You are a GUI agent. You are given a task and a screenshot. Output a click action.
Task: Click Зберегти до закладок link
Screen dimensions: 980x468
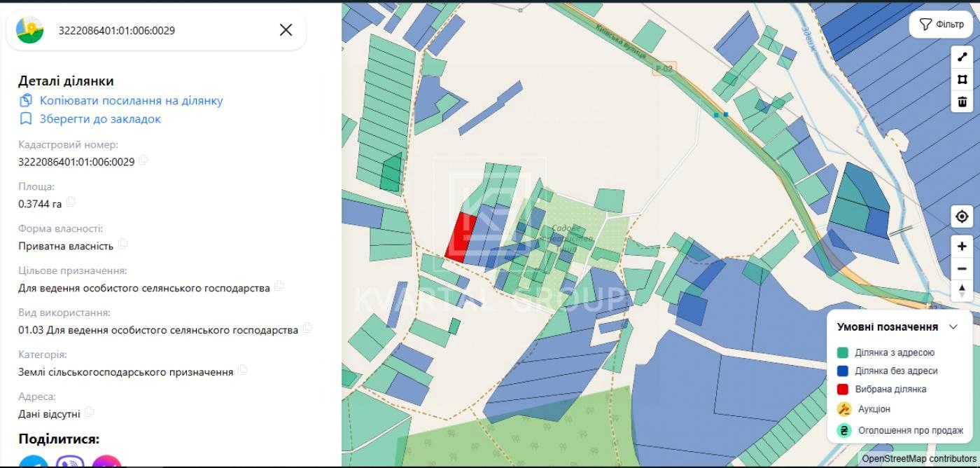[100, 119]
